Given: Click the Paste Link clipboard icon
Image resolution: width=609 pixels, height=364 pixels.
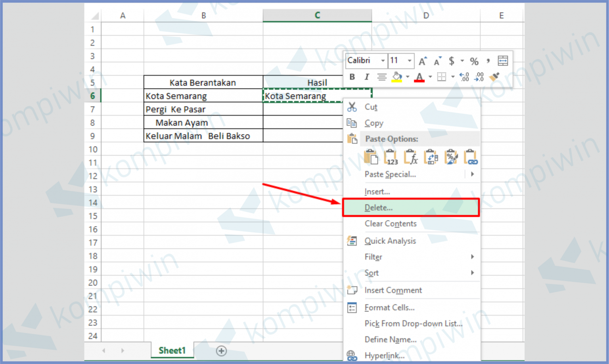Looking at the screenshot, I should coord(470,157).
